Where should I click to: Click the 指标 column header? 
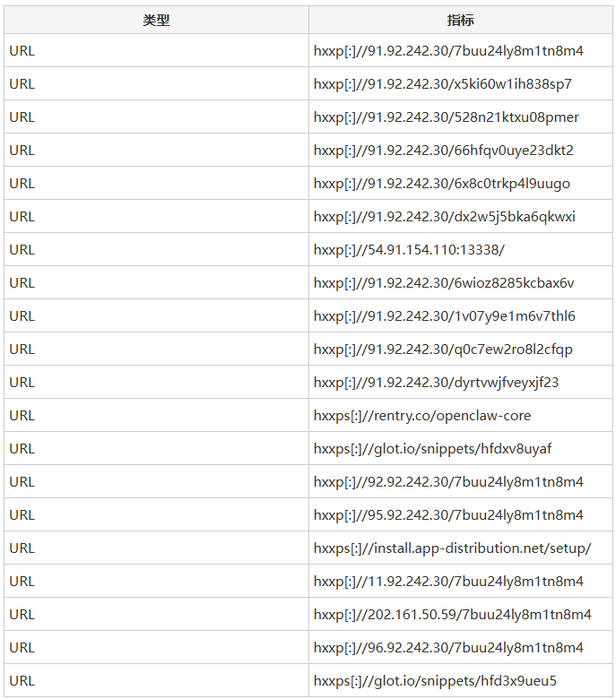coord(461,20)
